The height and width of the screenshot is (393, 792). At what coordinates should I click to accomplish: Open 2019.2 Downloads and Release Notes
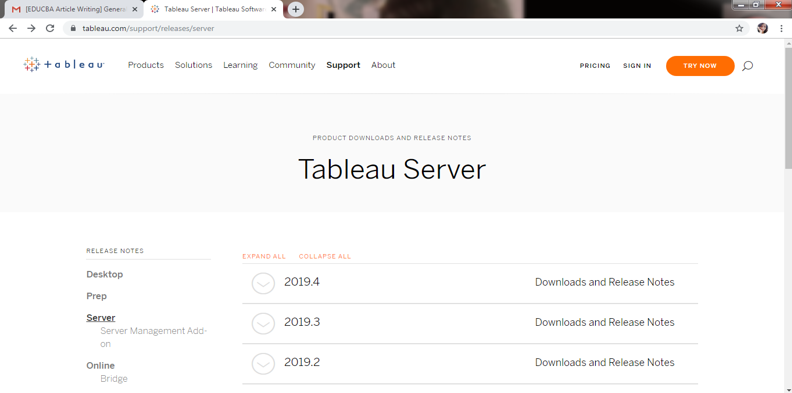pyautogui.click(x=605, y=363)
